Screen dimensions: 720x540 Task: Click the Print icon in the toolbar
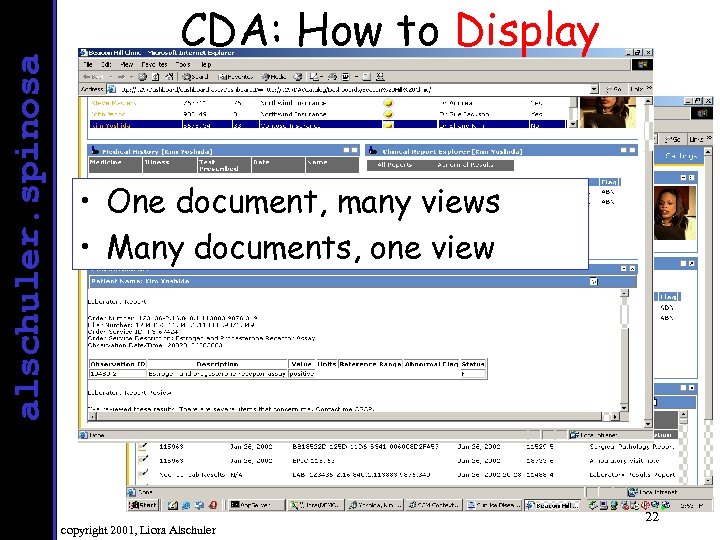point(332,77)
